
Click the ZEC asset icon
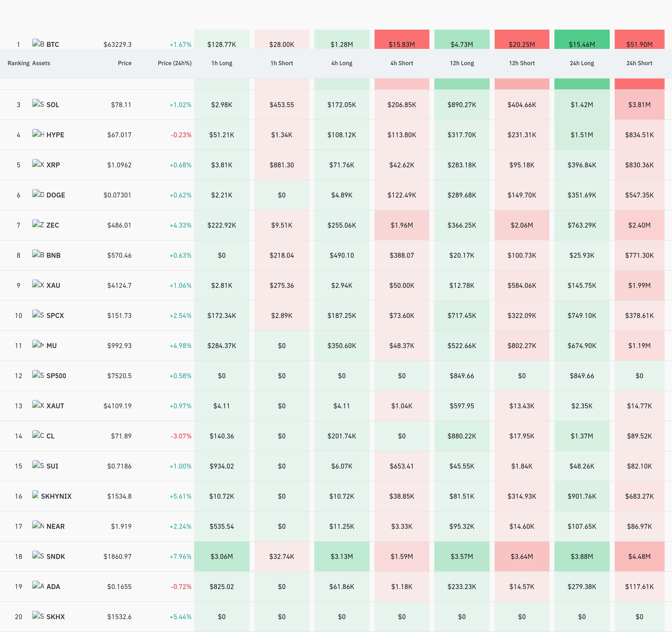point(38,224)
